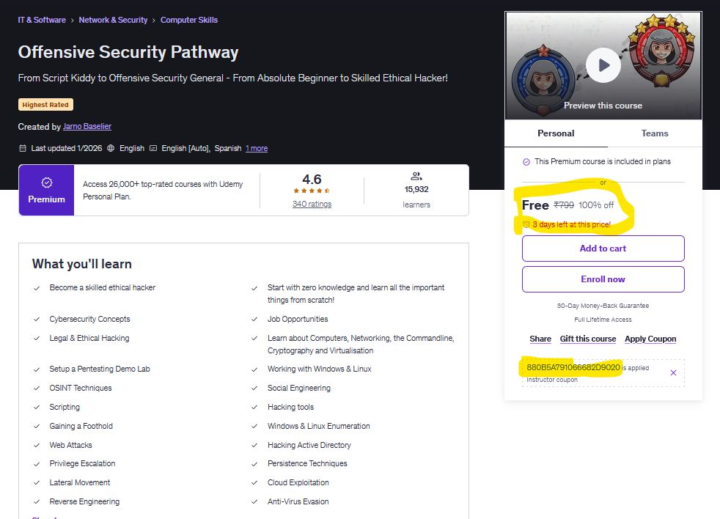This screenshot has width=720, height=519.
Task: Click the 'Social Engineering' item
Action: 299,388
